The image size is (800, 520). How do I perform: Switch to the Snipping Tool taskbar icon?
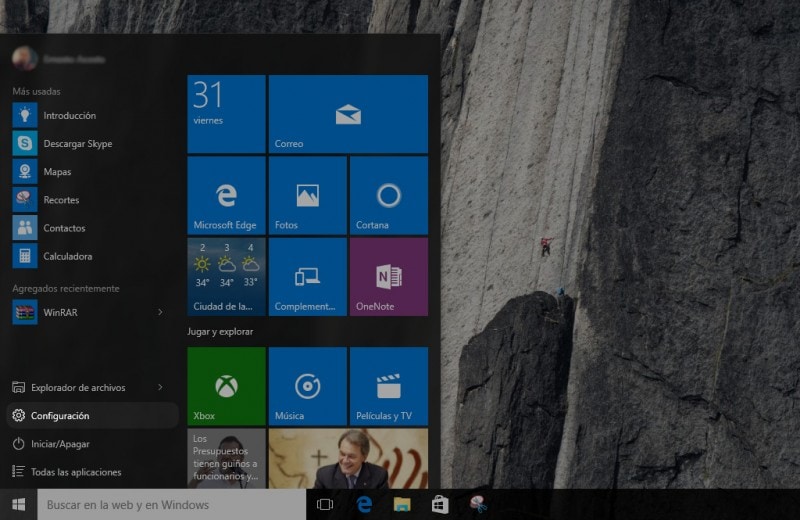(x=478, y=504)
